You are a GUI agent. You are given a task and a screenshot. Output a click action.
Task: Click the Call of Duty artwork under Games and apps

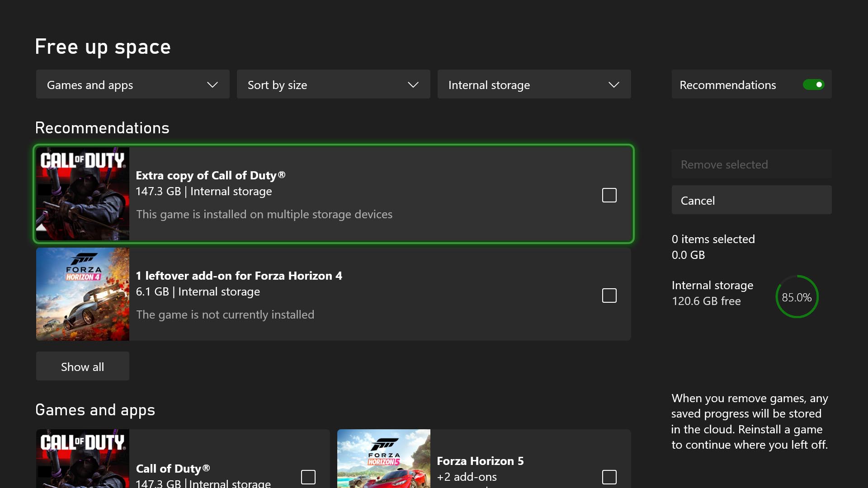click(x=82, y=459)
